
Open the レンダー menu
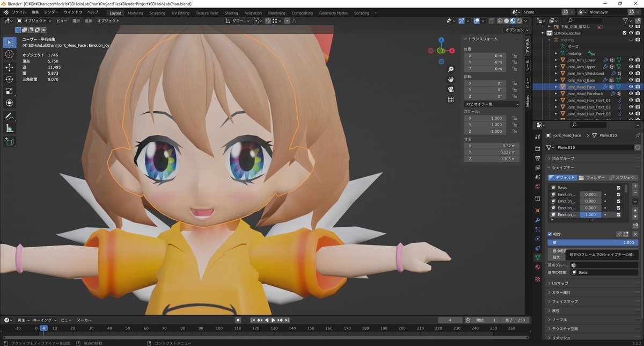pos(52,12)
